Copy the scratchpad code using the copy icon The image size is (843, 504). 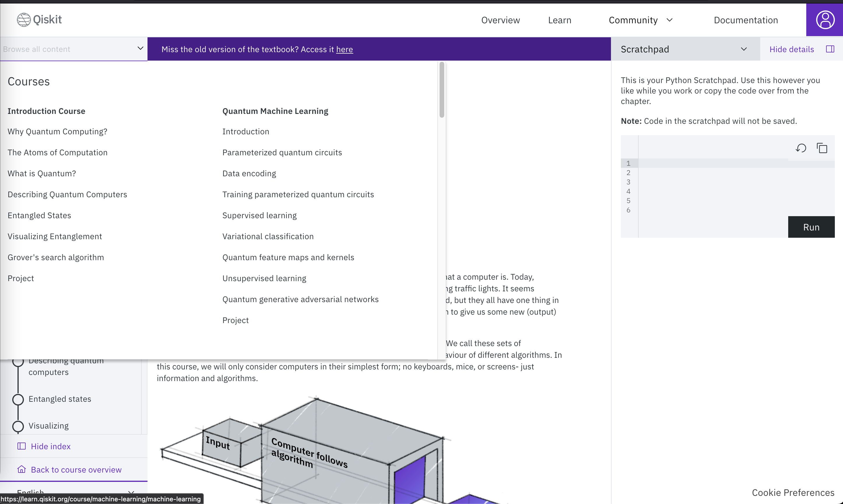point(822,148)
